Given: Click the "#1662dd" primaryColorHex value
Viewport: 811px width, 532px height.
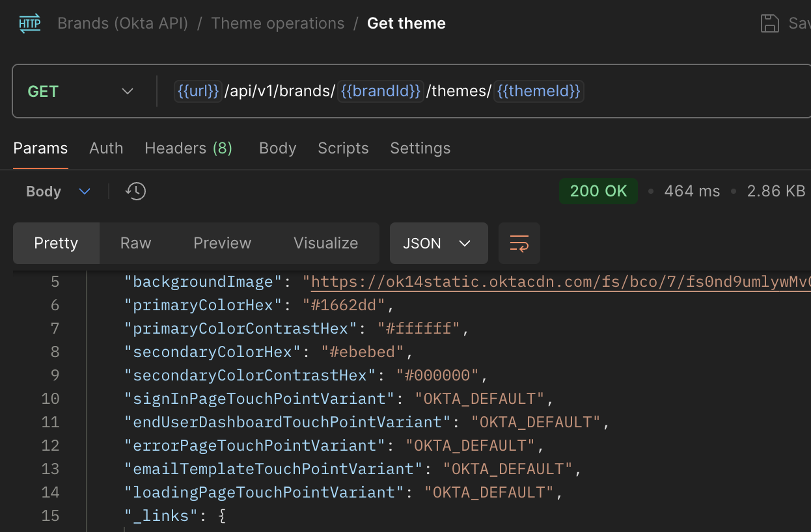Looking at the screenshot, I should click(x=344, y=305).
